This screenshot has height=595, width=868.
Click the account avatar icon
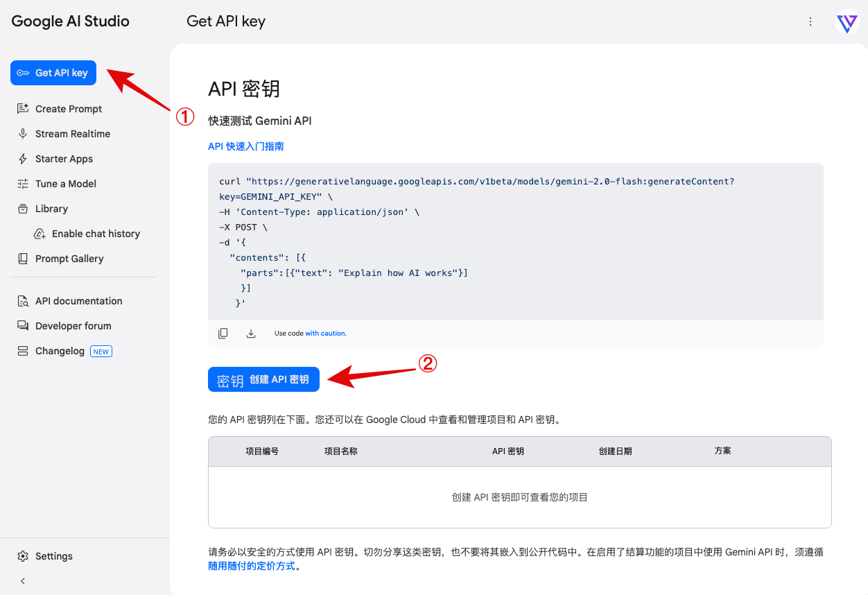[847, 21]
